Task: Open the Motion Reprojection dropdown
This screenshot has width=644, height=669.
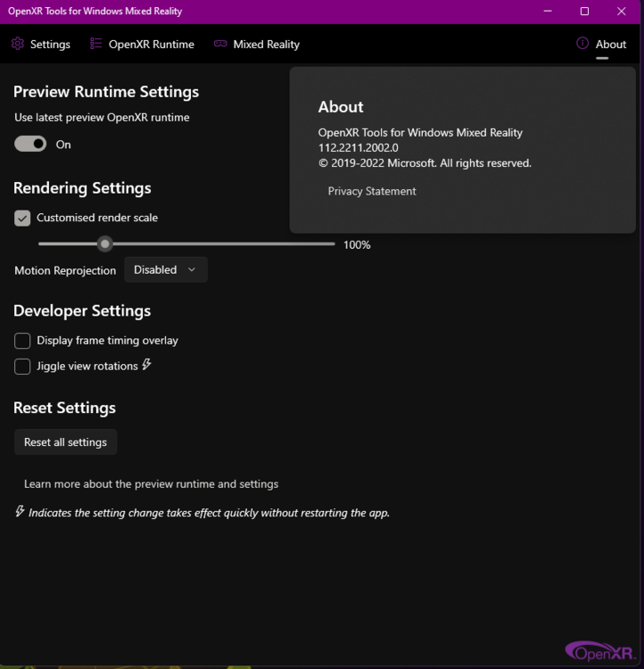Action: (x=166, y=269)
